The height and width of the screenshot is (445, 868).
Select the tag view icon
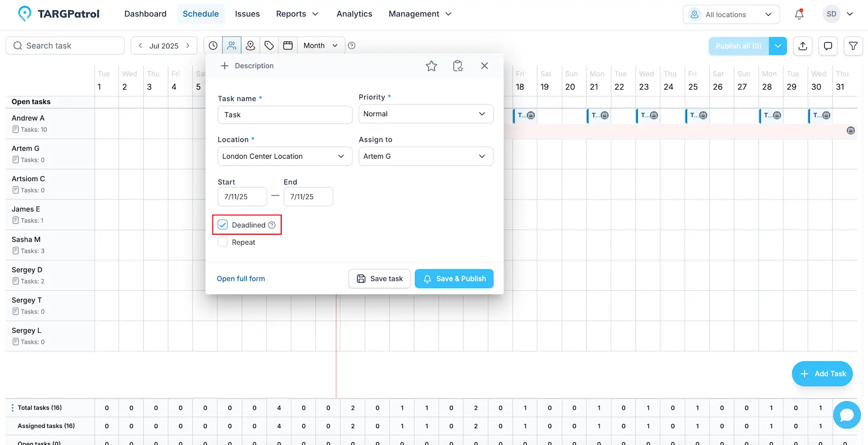(269, 46)
